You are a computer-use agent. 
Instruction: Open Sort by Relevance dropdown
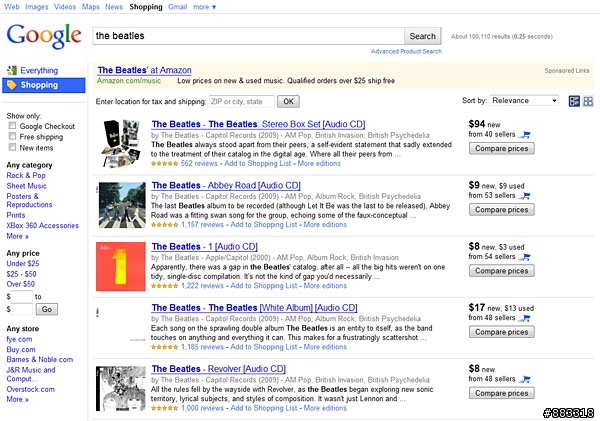(x=524, y=101)
